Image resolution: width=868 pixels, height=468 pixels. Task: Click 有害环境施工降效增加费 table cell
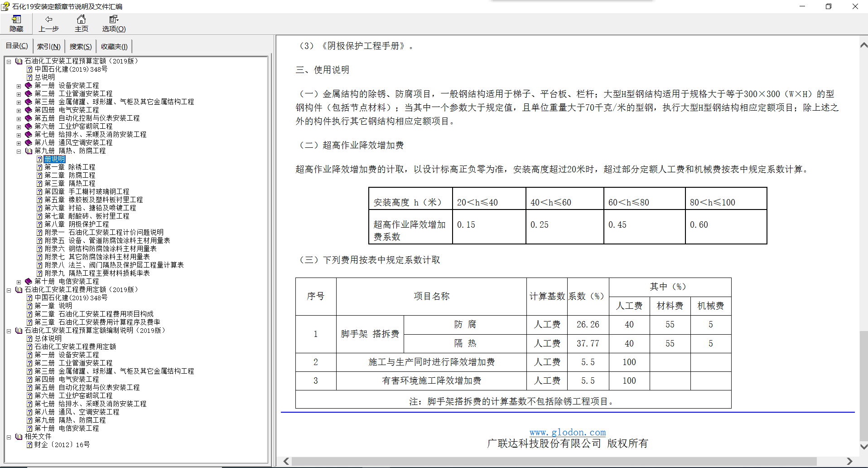(431, 381)
